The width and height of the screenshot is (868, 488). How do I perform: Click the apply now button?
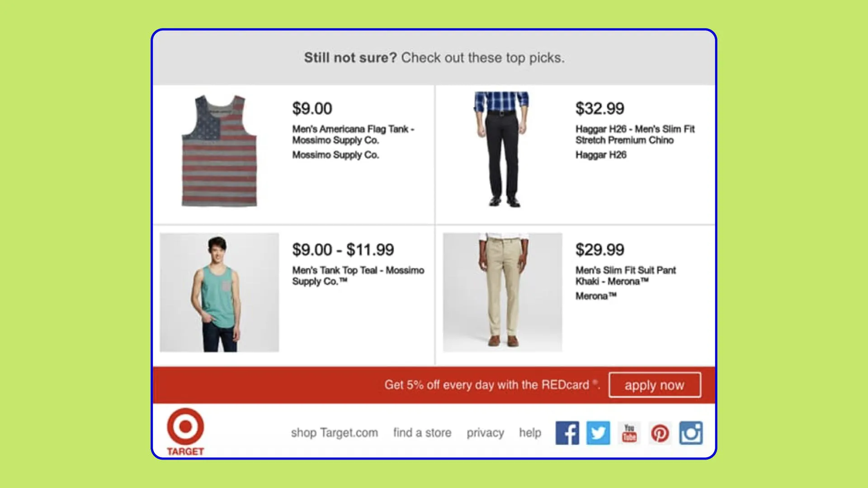coord(655,385)
